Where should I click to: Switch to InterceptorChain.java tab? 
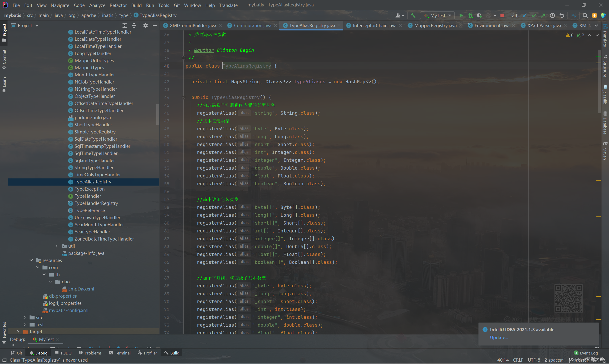pyautogui.click(x=374, y=25)
